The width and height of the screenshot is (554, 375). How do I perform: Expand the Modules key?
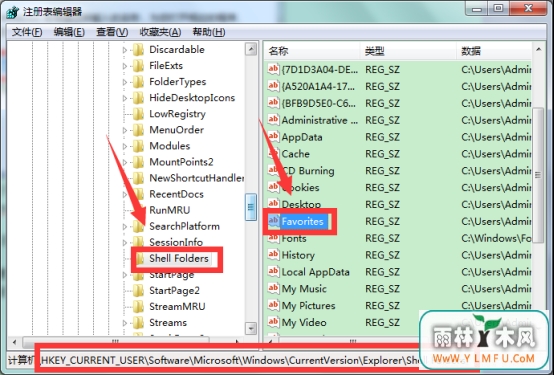pos(125,146)
